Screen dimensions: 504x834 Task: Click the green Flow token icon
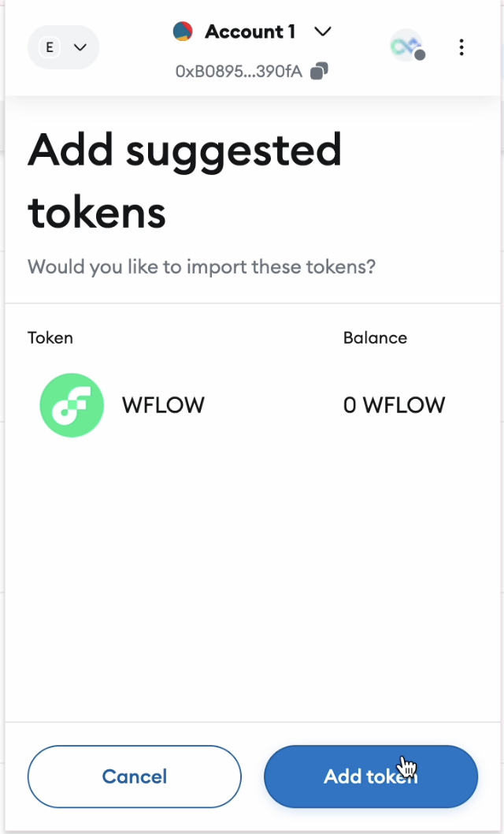[72, 404]
